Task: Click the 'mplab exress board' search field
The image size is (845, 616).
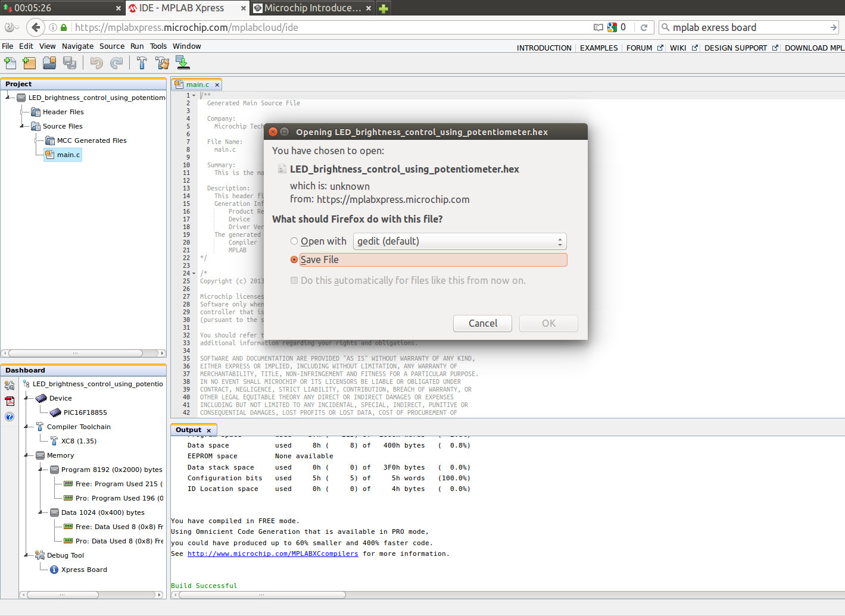Action: click(749, 27)
